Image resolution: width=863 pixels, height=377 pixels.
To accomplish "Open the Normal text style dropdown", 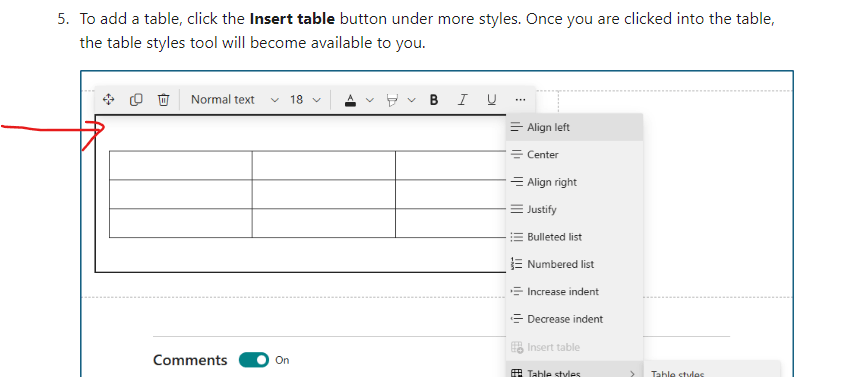I will click(235, 100).
